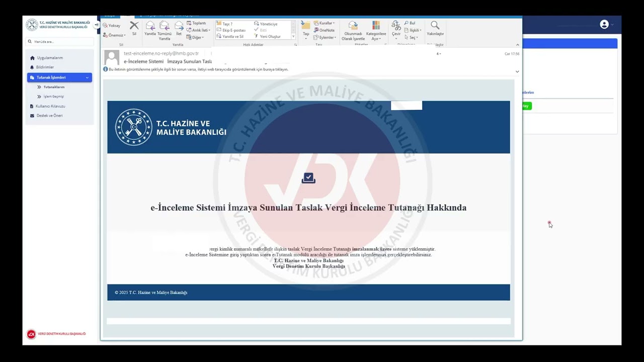Screen dimensions: 644x362
Task: Click the Menüde ara search field
Action: coord(59,42)
